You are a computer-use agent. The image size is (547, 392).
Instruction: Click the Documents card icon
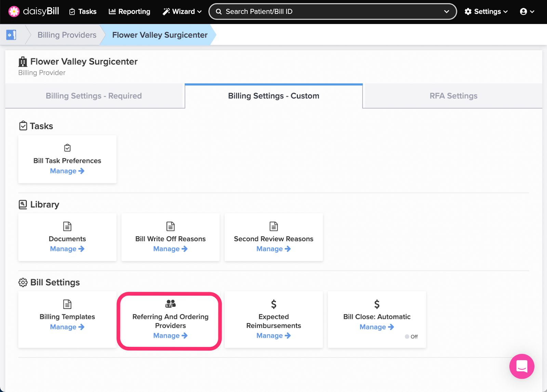click(x=67, y=226)
